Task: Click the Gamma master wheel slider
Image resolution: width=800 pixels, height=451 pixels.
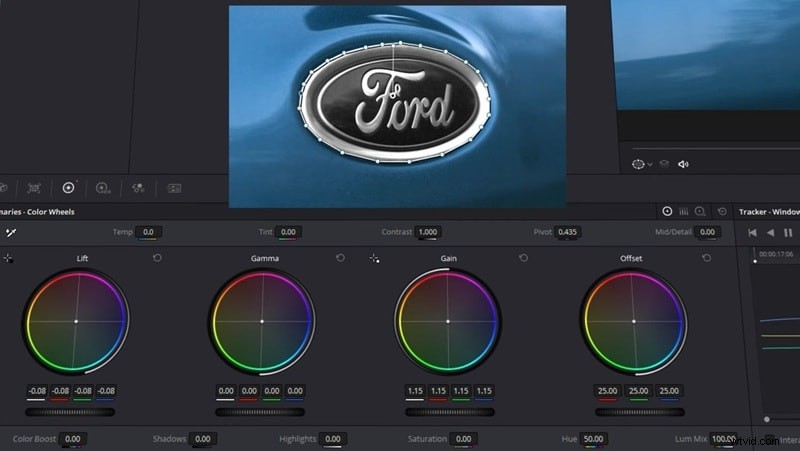Action: [x=260, y=412]
